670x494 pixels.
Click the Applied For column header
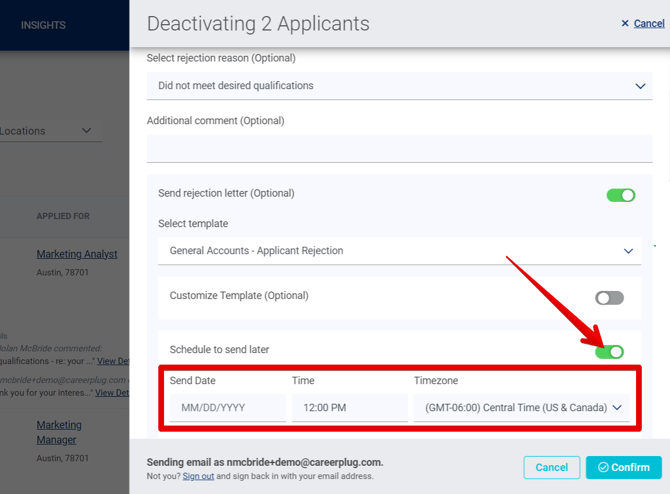pyautogui.click(x=63, y=216)
